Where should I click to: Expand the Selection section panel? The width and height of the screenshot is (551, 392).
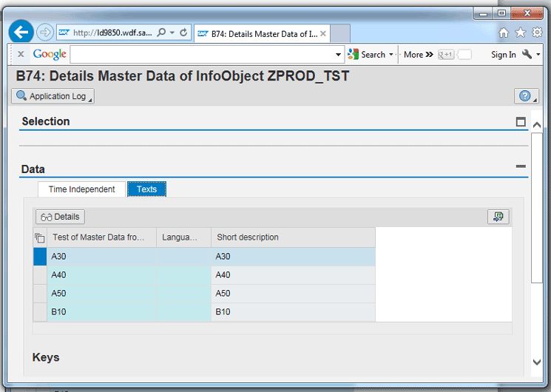521,121
